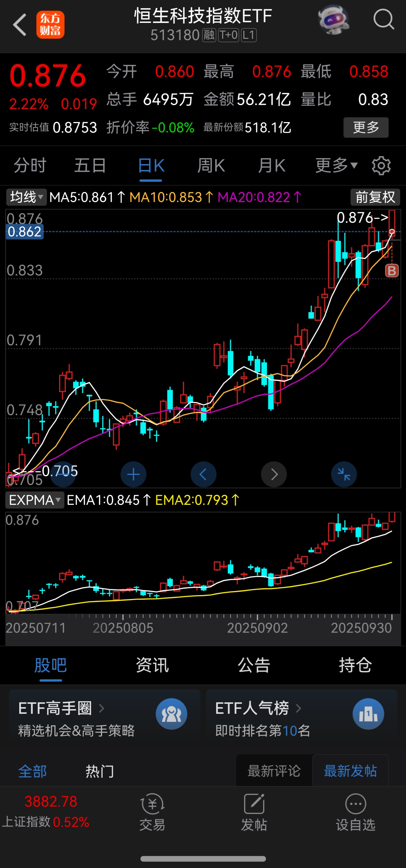Open the ETF高手圈 people icon

pos(171,714)
